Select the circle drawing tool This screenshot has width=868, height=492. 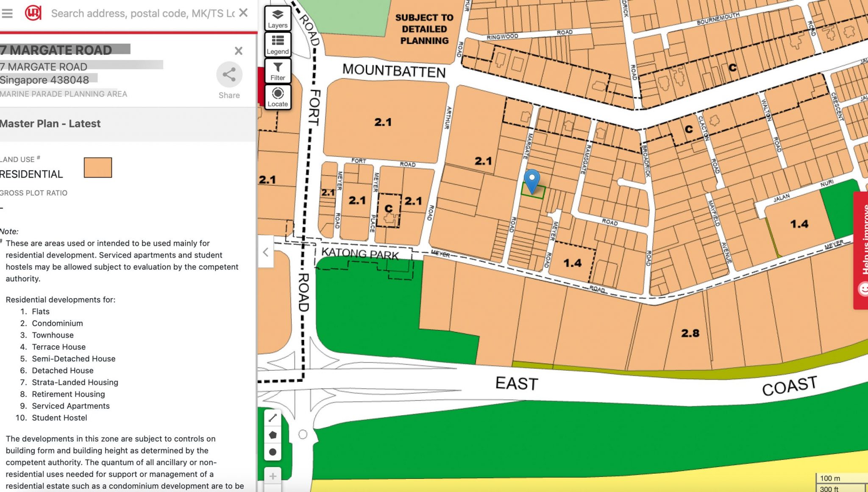[273, 452]
